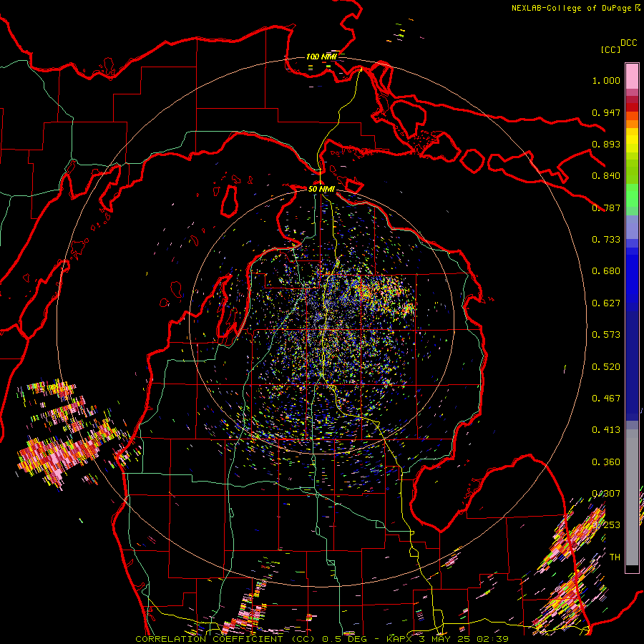Pick the pink top color bar segment
This screenshot has height=644, width=644.
pos(632,76)
